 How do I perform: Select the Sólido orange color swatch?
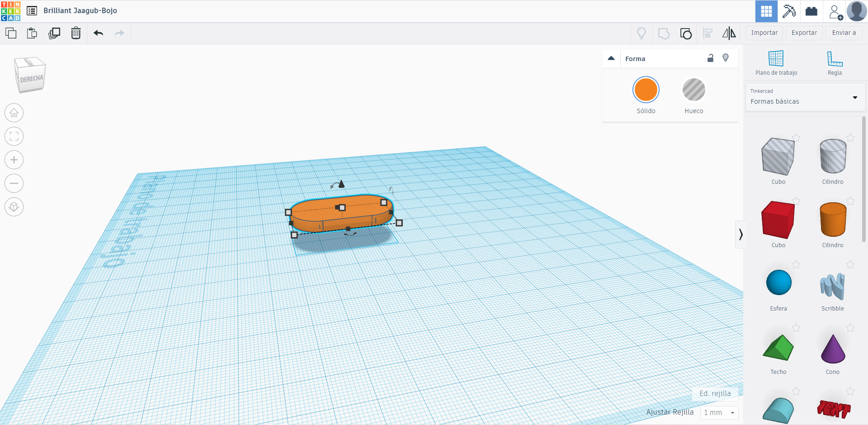click(x=646, y=90)
